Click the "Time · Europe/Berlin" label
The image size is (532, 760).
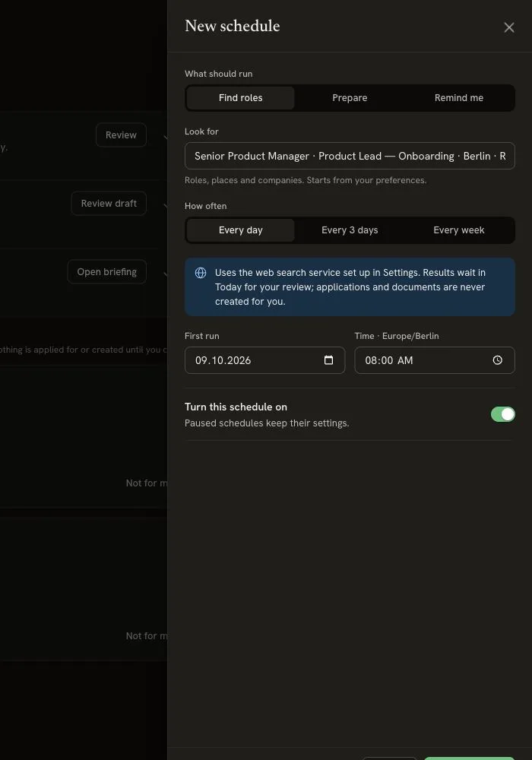tap(397, 336)
